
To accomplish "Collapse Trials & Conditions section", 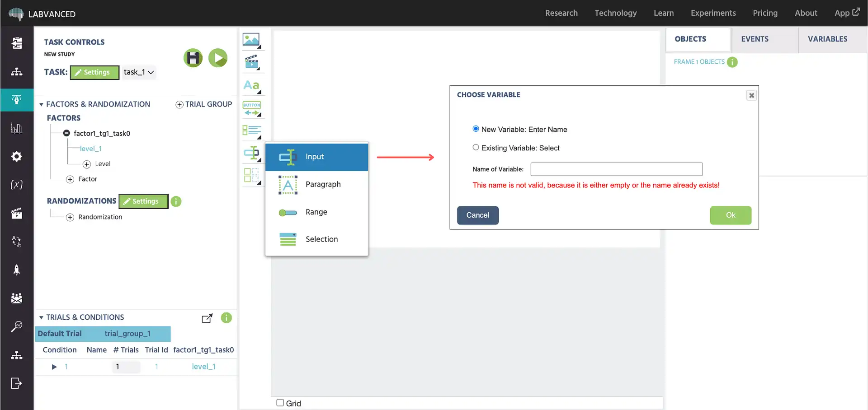I will (x=41, y=318).
